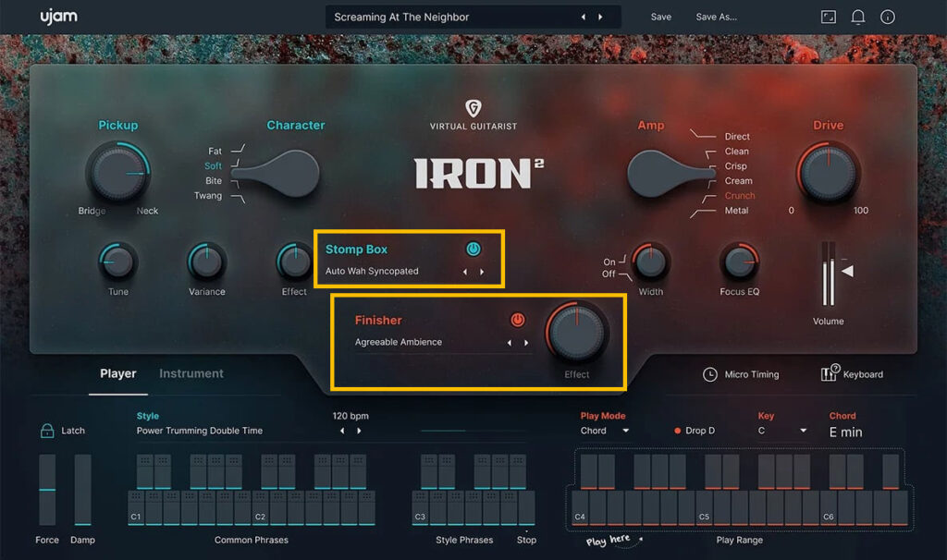Click the Force slider
947x560 pixels.
[x=47, y=490]
